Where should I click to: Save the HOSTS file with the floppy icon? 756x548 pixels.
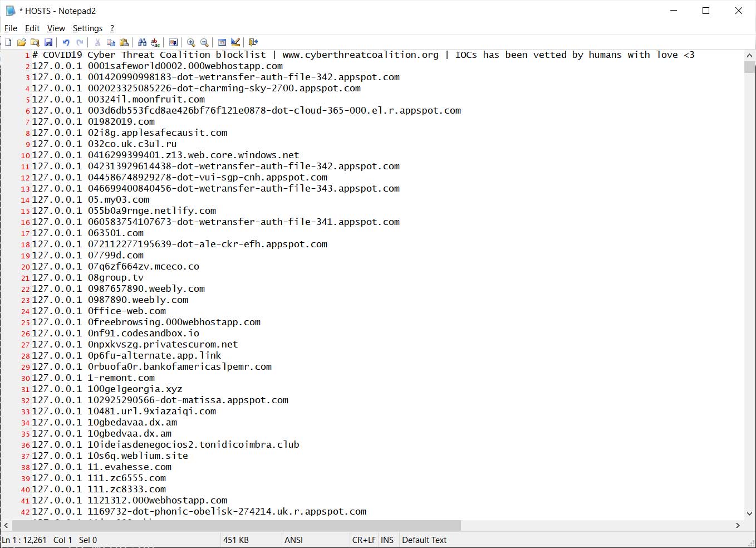[48, 42]
